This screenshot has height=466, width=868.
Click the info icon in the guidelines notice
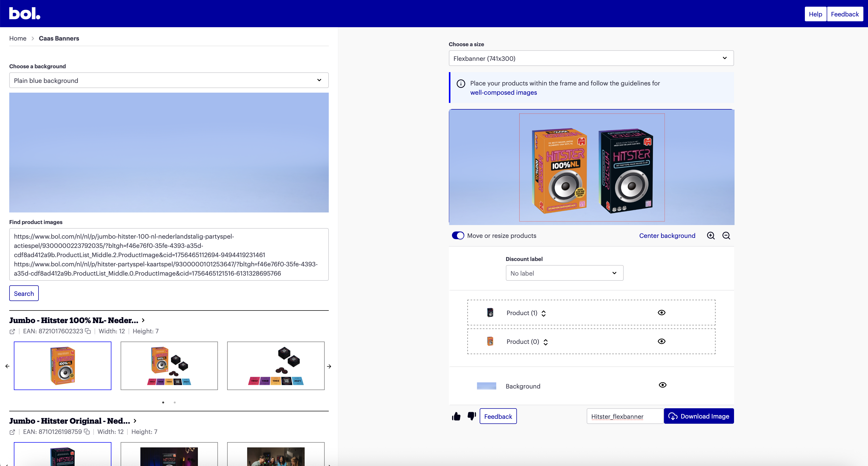pyautogui.click(x=461, y=84)
